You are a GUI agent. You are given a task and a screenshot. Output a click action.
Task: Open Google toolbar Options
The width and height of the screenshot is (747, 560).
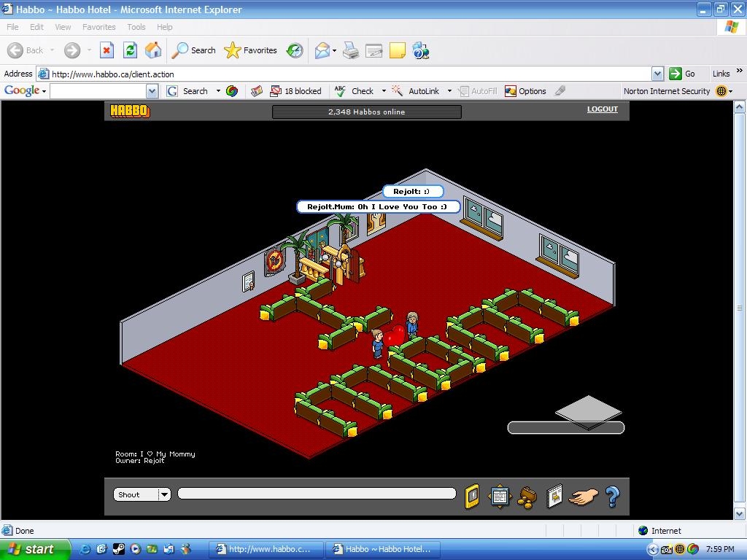525,91
